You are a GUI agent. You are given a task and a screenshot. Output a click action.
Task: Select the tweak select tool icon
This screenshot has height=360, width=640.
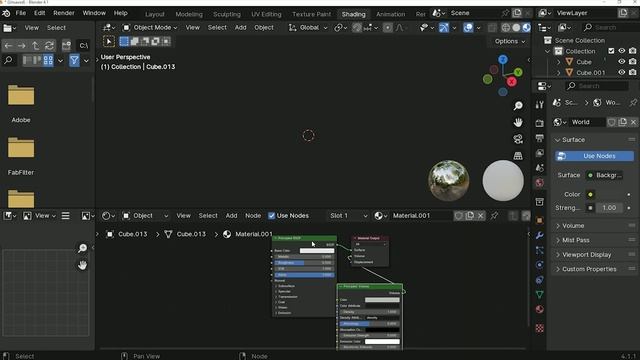point(109,41)
